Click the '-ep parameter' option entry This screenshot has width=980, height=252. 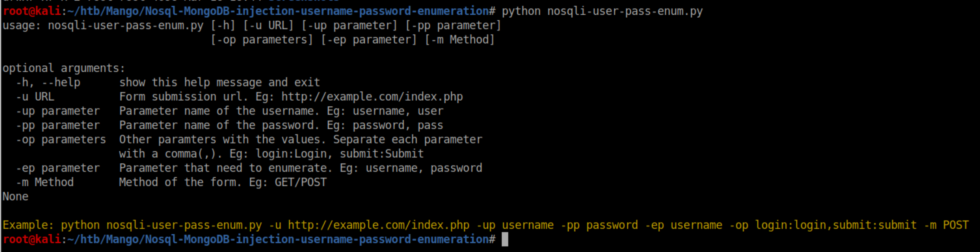57,168
